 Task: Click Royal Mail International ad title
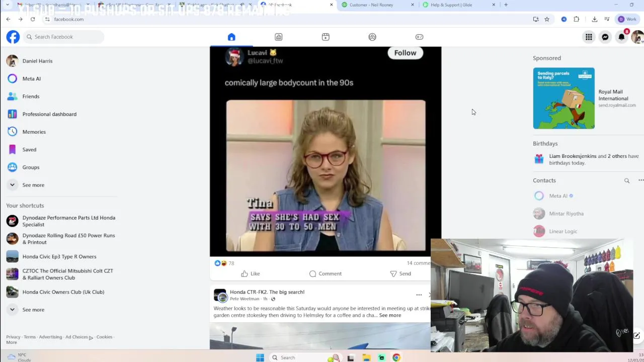pos(613,95)
